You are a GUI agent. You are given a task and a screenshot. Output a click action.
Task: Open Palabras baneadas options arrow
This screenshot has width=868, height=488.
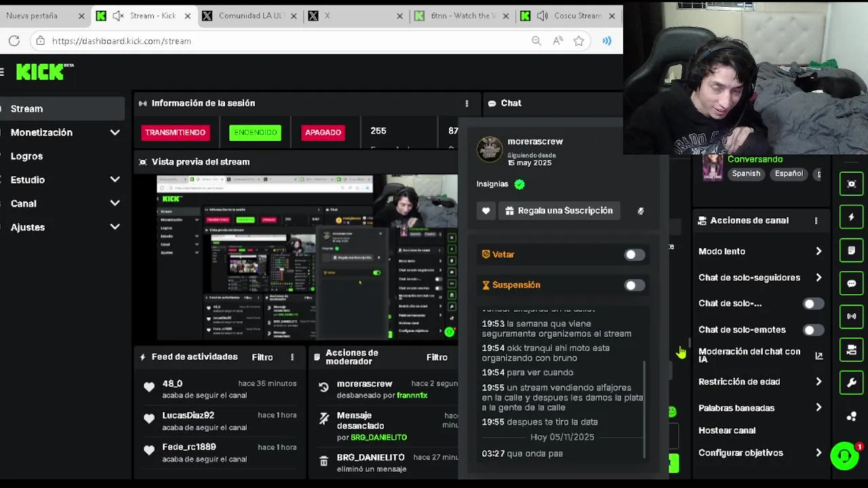pyautogui.click(x=818, y=408)
